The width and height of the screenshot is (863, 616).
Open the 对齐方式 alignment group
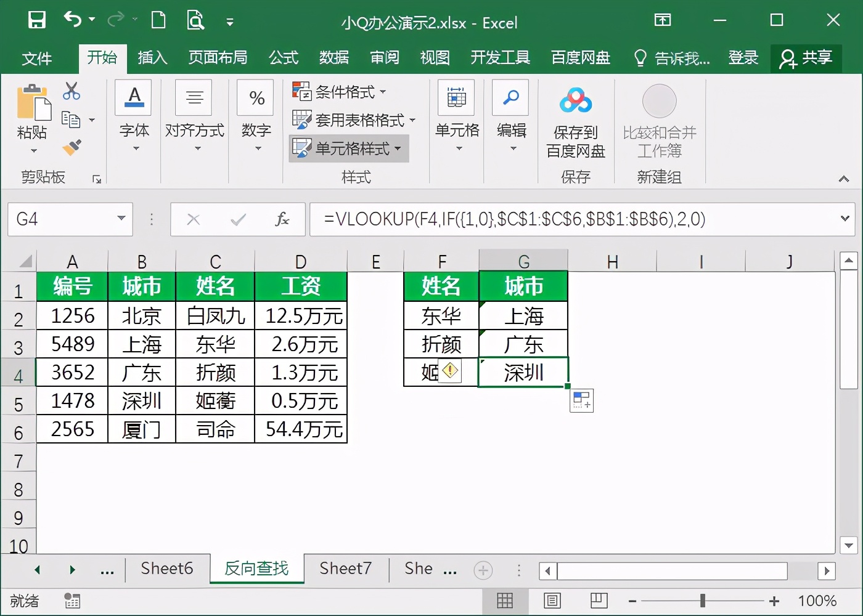click(195, 117)
